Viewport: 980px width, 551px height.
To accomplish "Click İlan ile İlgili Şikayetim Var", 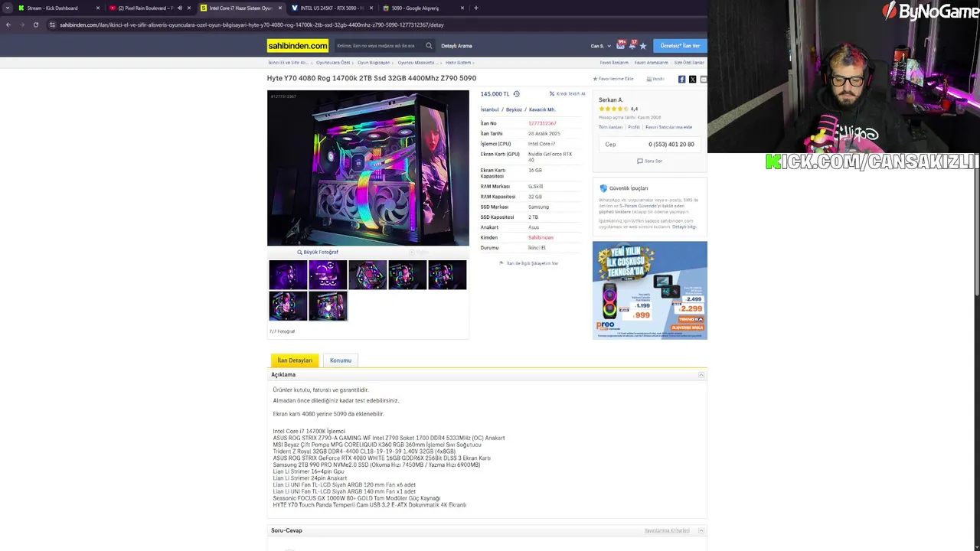I will (x=529, y=263).
